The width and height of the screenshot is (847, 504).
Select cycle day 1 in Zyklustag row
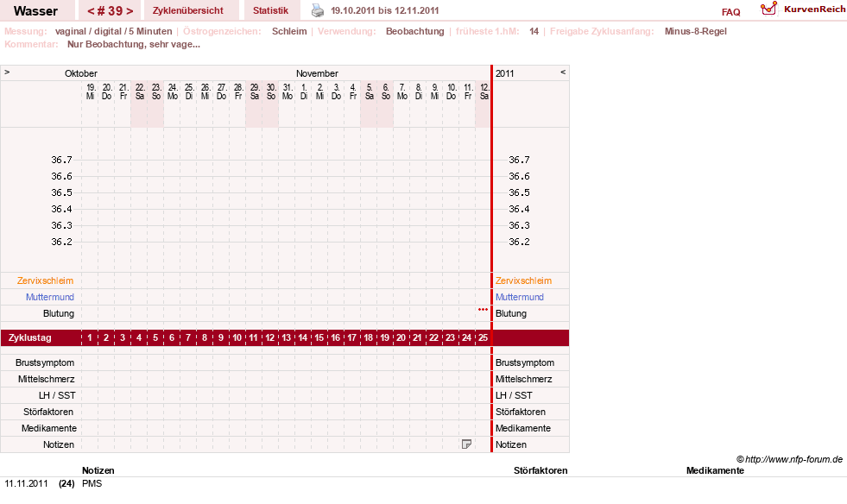pos(90,337)
